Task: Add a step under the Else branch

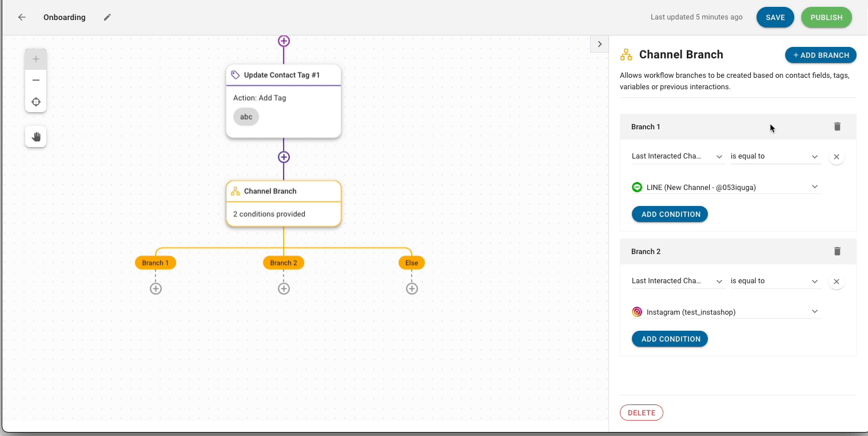Action: coord(412,289)
